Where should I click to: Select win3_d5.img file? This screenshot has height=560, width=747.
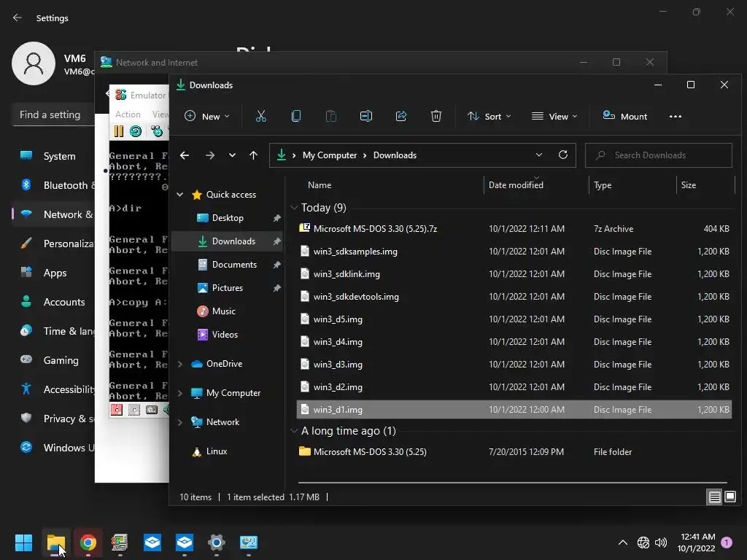click(x=514, y=319)
